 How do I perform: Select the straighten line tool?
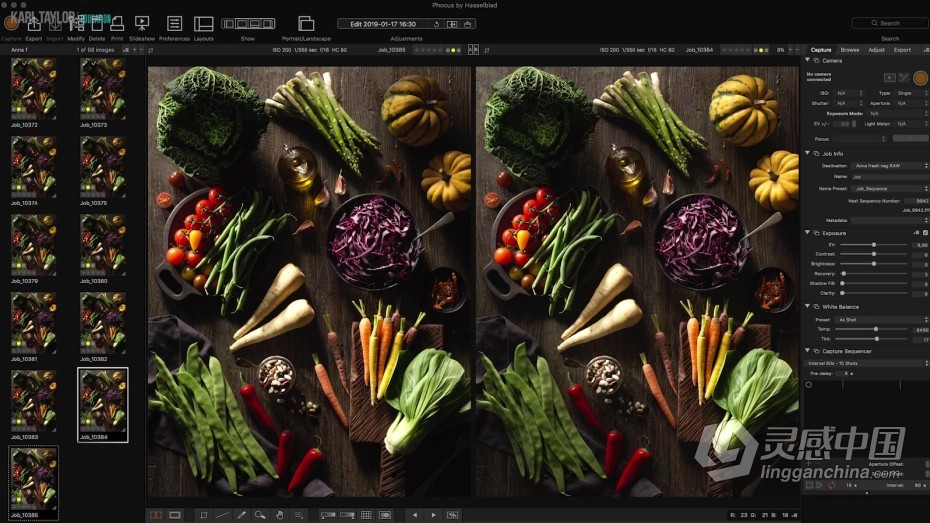[x=222, y=515]
